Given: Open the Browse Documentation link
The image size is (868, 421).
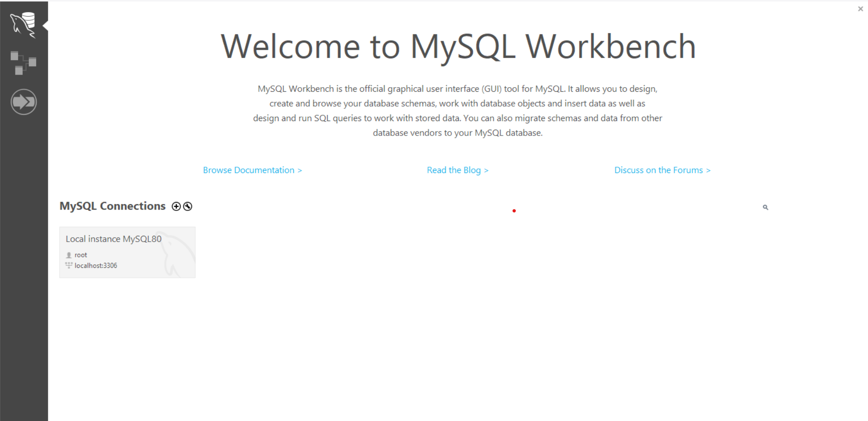Looking at the screenshot, I should 252,170.
